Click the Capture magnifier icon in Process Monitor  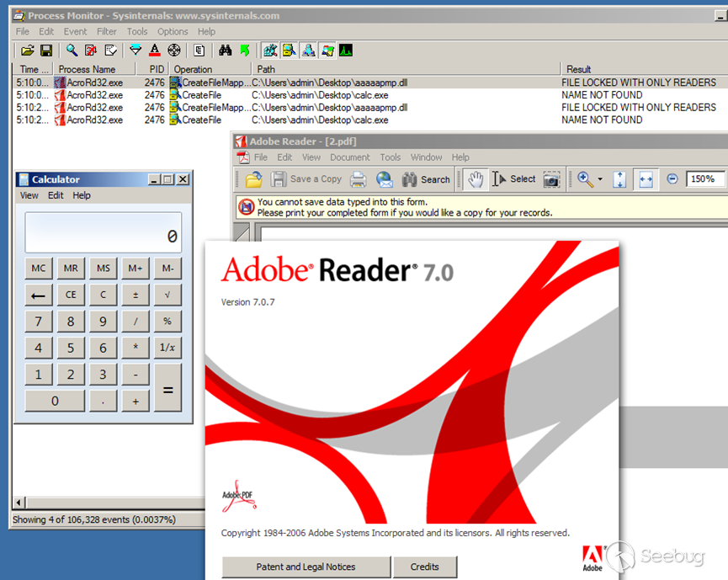[x=72, y=51]
